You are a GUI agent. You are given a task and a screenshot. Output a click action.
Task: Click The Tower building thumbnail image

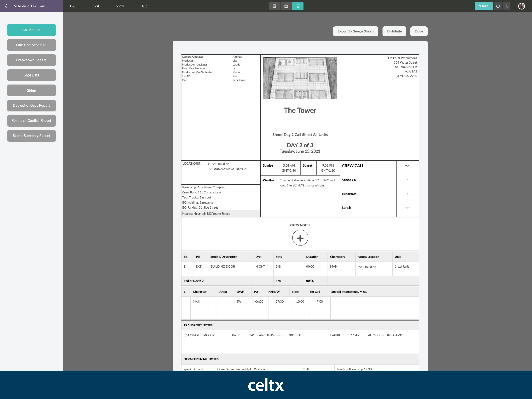tap(300, 78)
